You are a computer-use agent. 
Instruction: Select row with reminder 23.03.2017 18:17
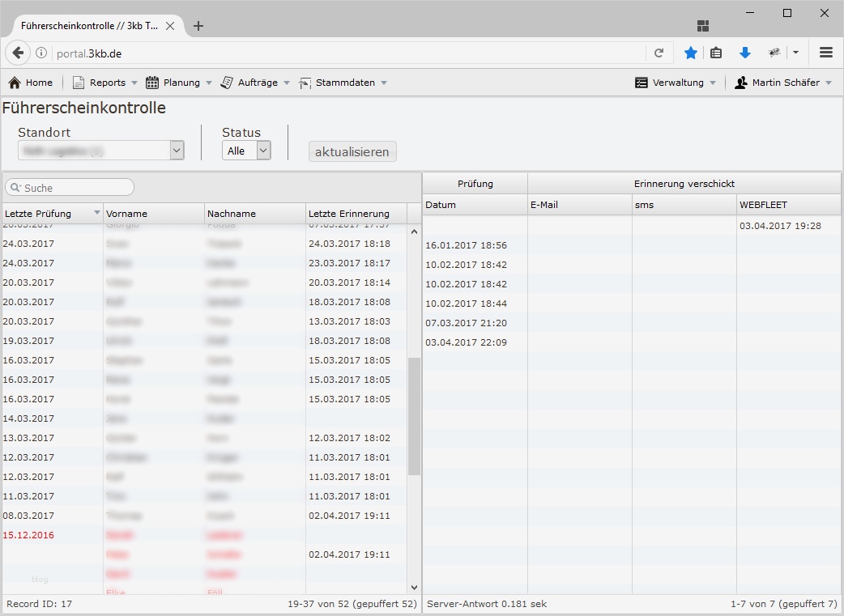(205, 263)
